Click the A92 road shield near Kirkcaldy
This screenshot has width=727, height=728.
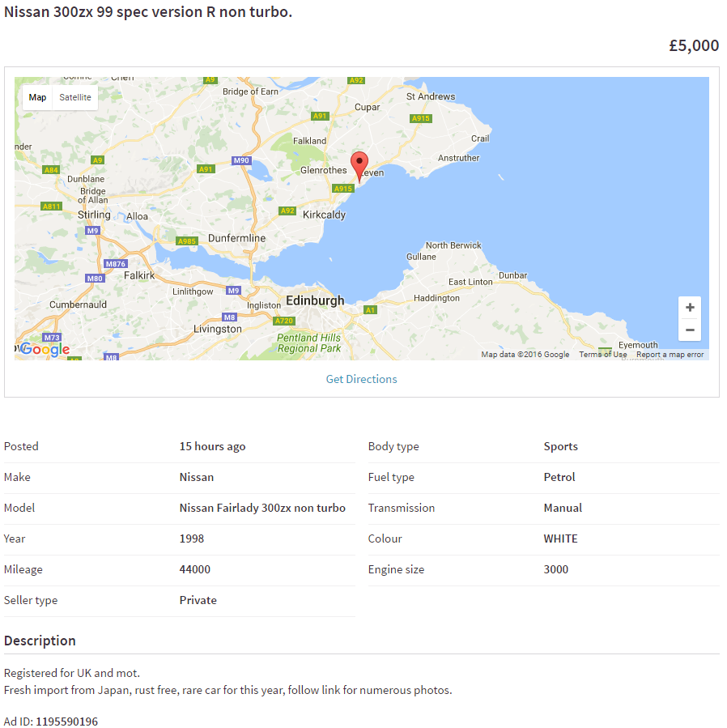pyautogui.click(x=287, y=211)
